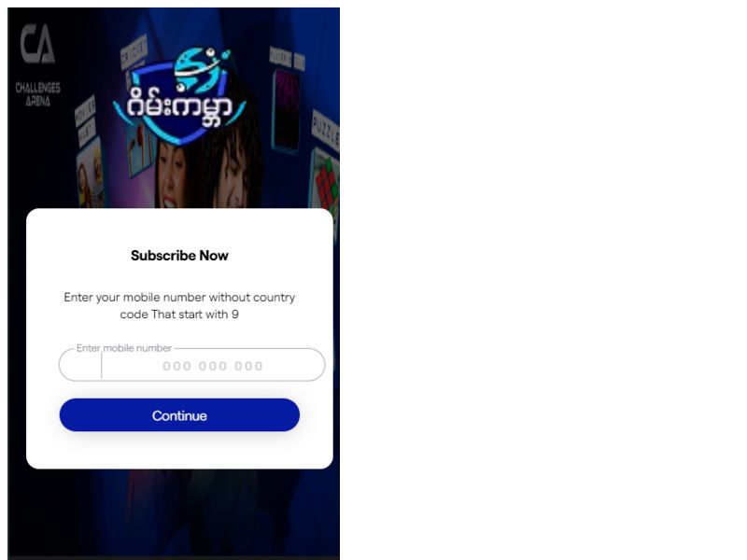Click the CA logo icon
This screenshot has width=747, height=560.
coord(37,44)
